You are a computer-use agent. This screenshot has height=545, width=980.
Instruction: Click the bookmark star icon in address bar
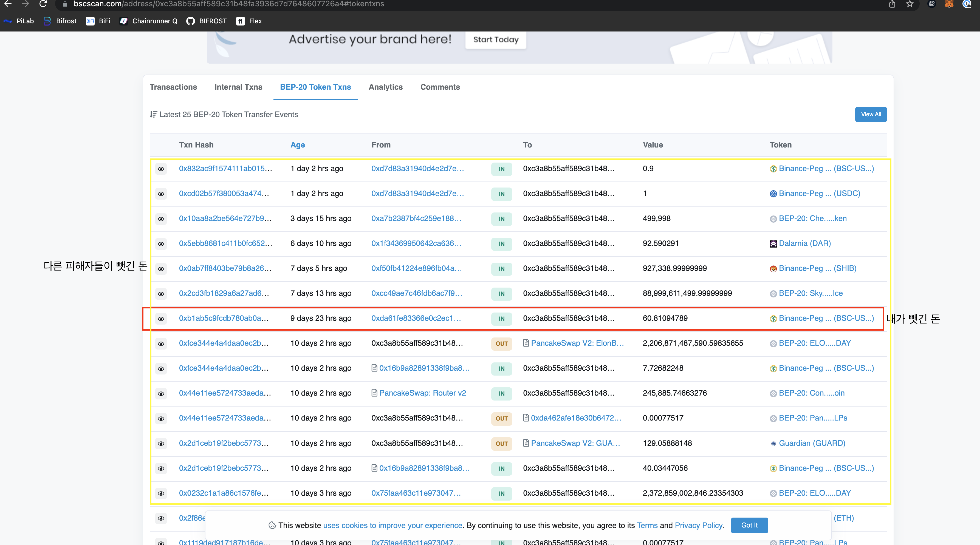(x=909, y=4)
